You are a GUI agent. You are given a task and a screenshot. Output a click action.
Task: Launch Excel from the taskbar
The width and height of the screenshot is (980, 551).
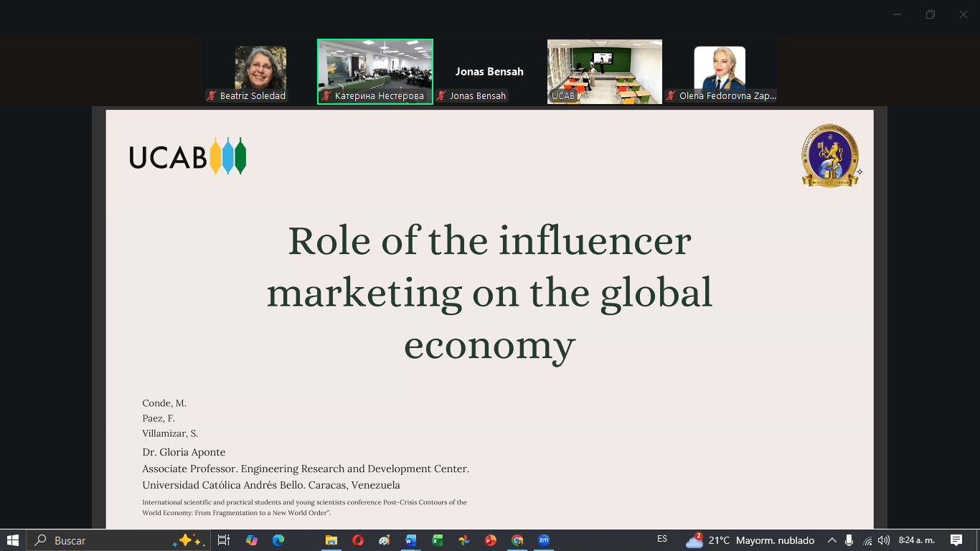click(437, 540)
